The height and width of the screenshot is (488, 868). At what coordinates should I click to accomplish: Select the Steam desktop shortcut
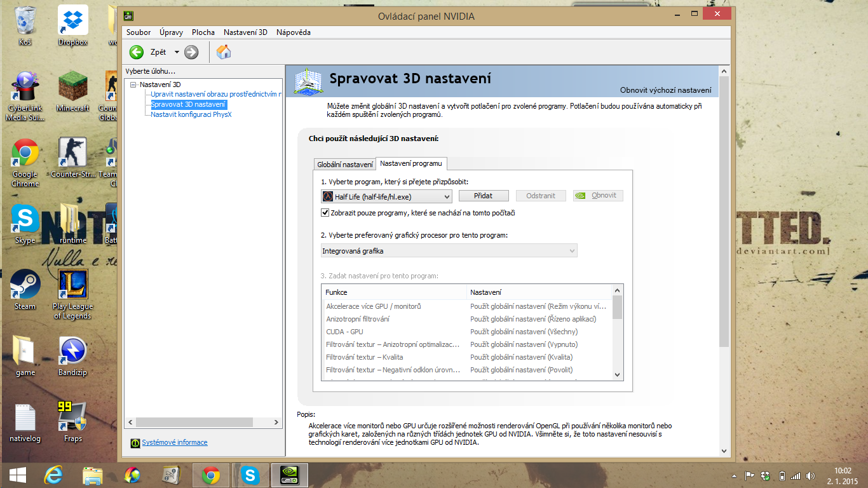click(25, 290)
